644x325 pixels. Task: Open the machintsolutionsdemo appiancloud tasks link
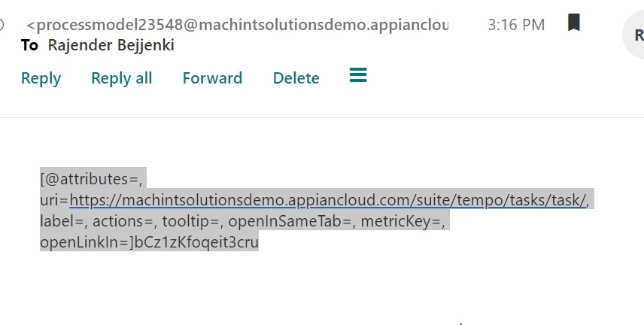pyautogui.click(x=328, y=200)
